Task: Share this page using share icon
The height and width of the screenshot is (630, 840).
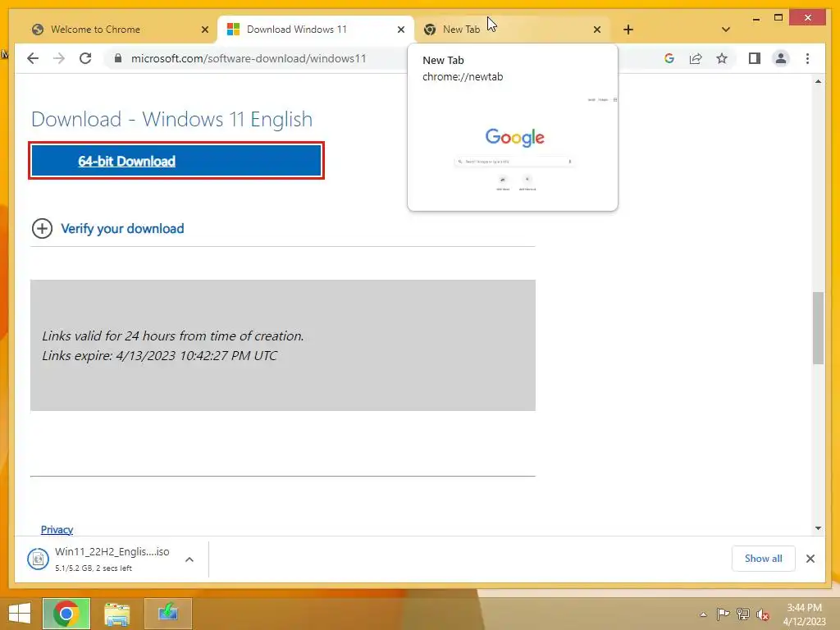Action: click(x=696, y=58)
